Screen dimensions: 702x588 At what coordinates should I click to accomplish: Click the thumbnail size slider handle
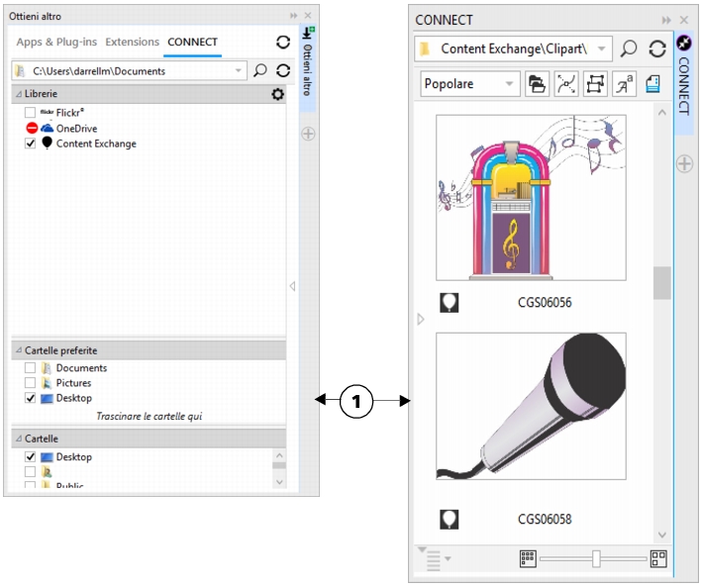pyautogui.click(x=596, y=559)
